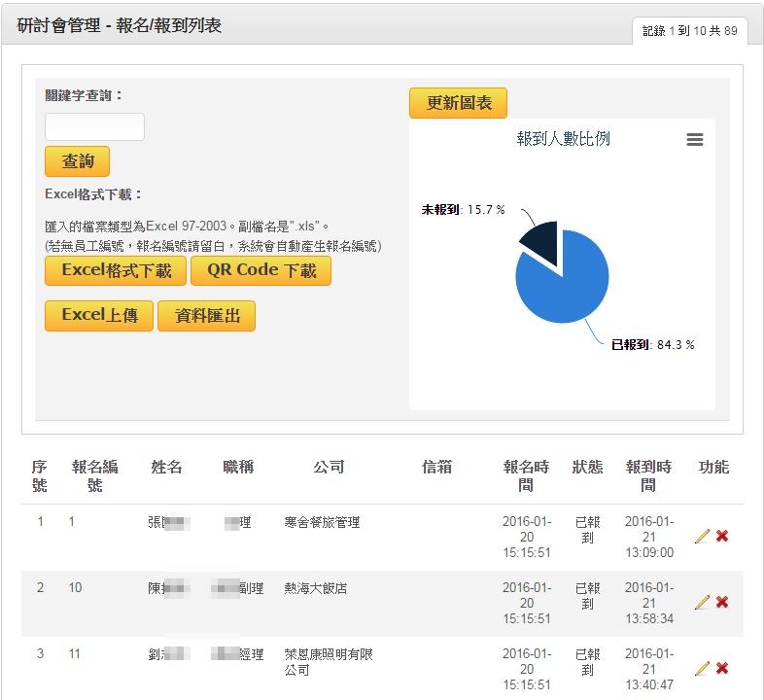The height and width of the screenshot is (700, 764).
Task: Click the 更新圖表 button
Action: point(458,103)
